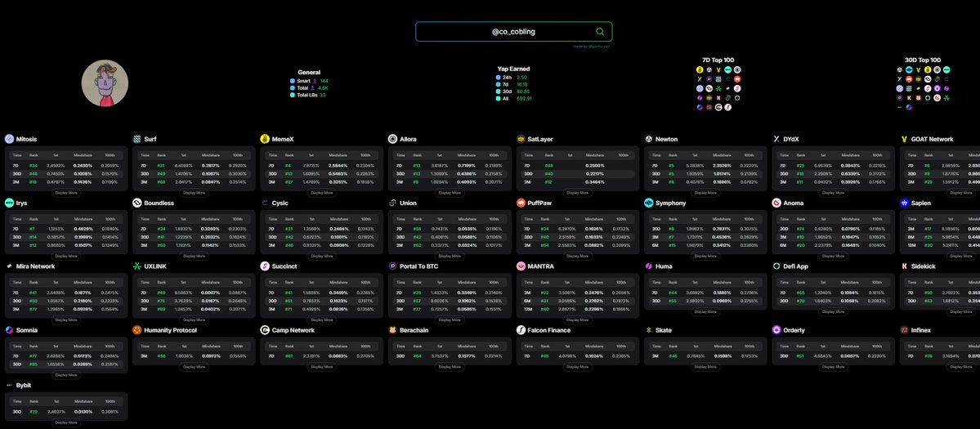Open the Falcon Finance project title

tap(549, 329)
